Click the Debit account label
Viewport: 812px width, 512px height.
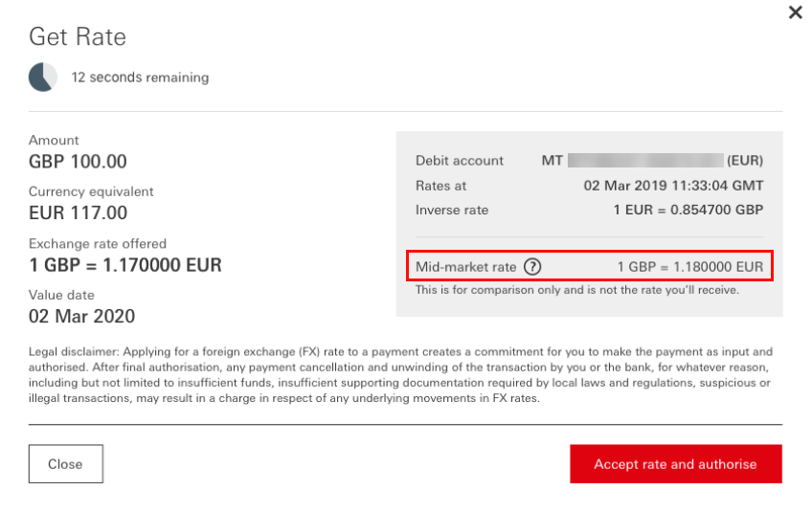pyautogui.click(x=460, y=161)
